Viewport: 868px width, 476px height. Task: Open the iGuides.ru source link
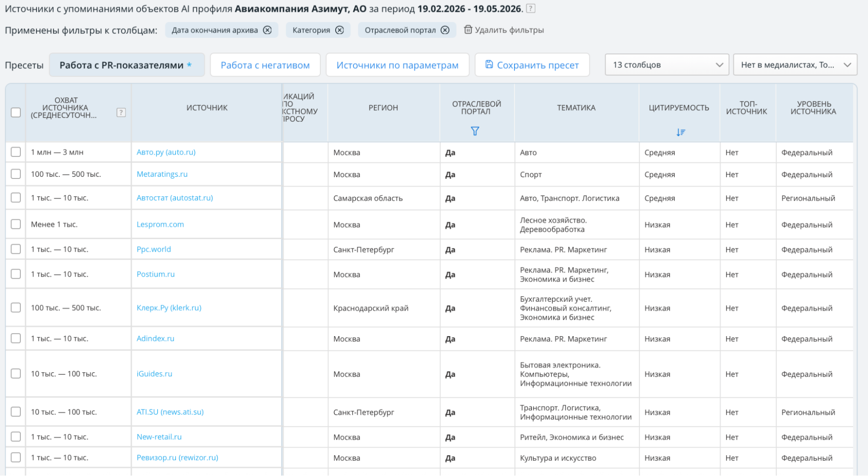tap(154, 374)
